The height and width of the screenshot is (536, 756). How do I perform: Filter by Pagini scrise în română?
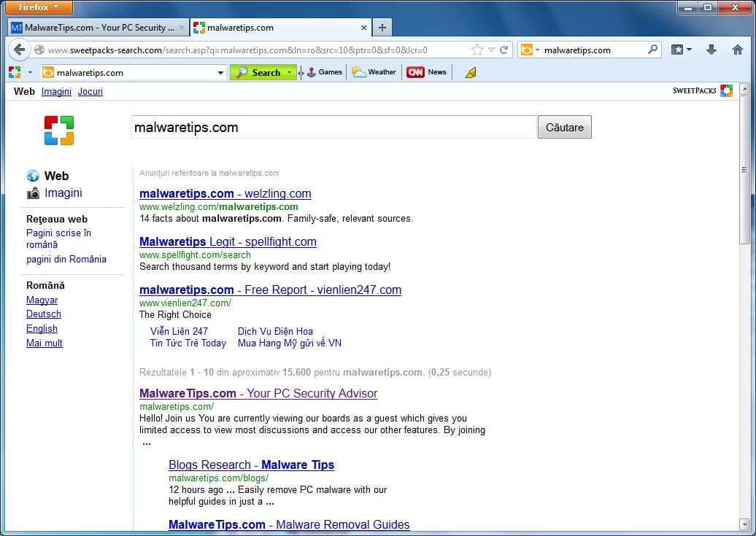click(x=58, y=238)
